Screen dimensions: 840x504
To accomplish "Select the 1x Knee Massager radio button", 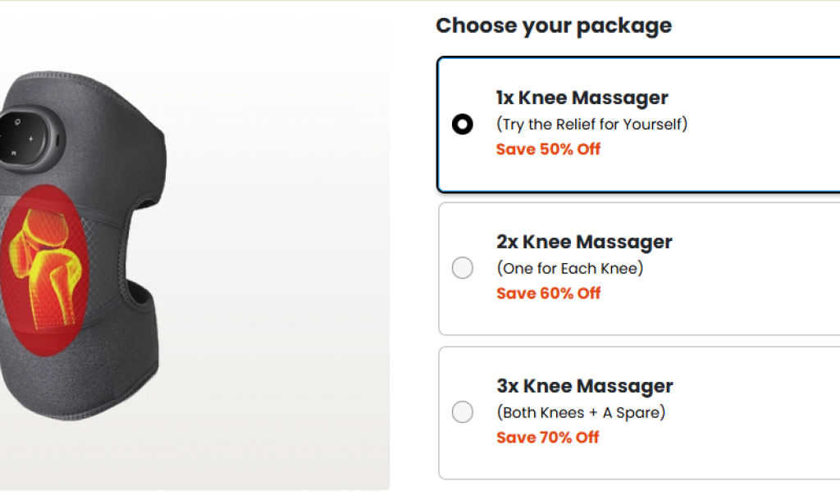I will [x=463, y=125].
